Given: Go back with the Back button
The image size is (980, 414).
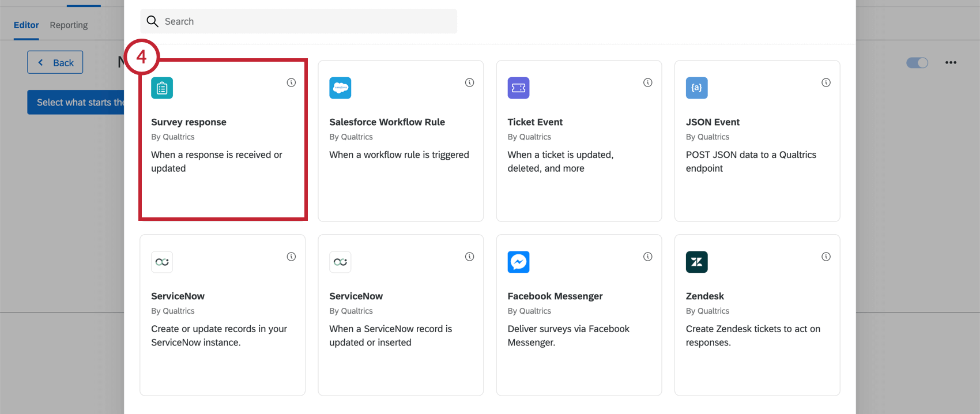Looking at the screenshot, I should [55, 62].
